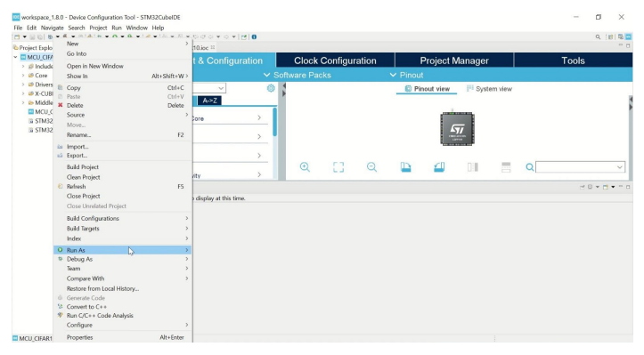The width and height of the screenshot is (644, 355).
Task: Click the toolbar search magnifier top right
Action: point(598,37)
